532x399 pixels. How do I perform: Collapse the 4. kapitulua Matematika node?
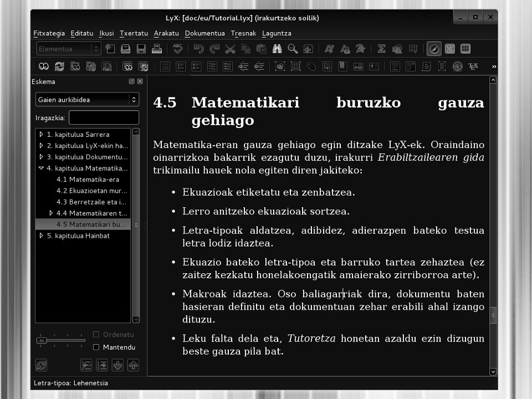(x=41, y=168)
